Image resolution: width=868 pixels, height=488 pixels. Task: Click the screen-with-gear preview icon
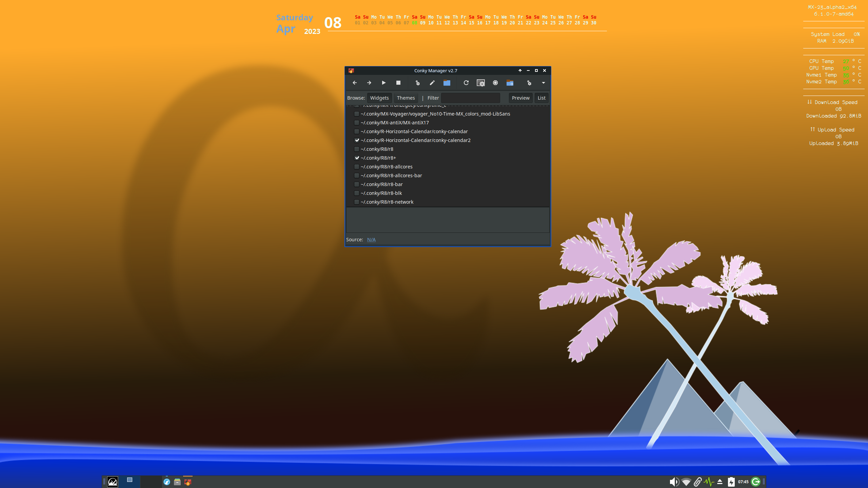tap(481, 83)
